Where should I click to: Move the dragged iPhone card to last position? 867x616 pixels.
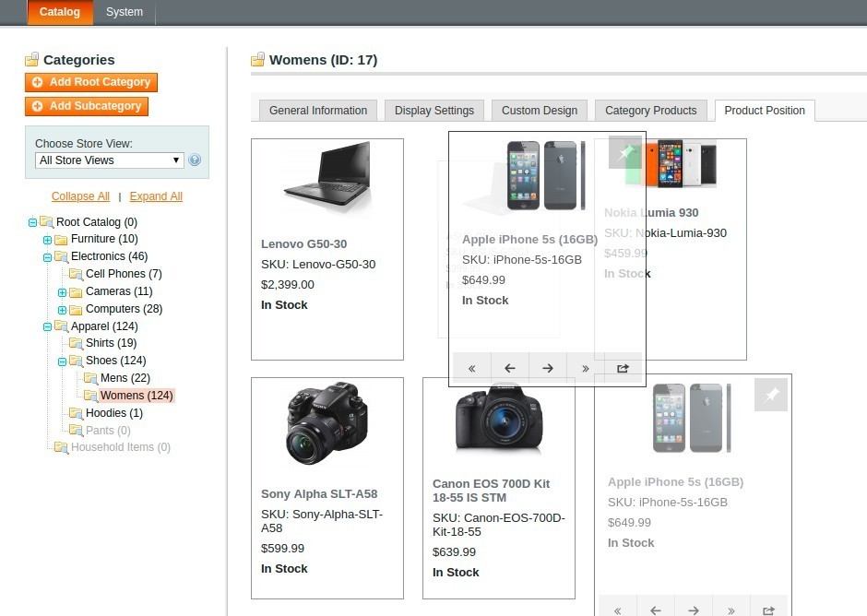click(x=585, y=368)
